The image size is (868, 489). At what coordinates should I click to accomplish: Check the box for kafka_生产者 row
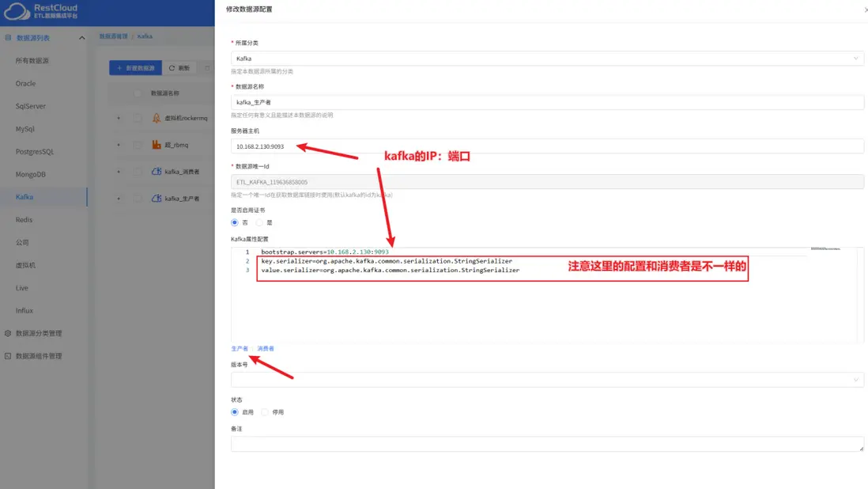coord(138,199)
